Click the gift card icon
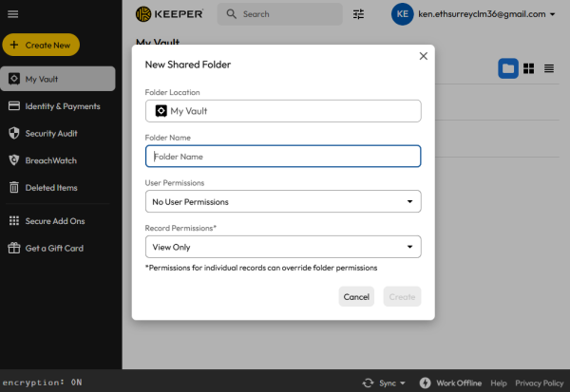Viewport: 570px width, 392px height. pos(14,248)
